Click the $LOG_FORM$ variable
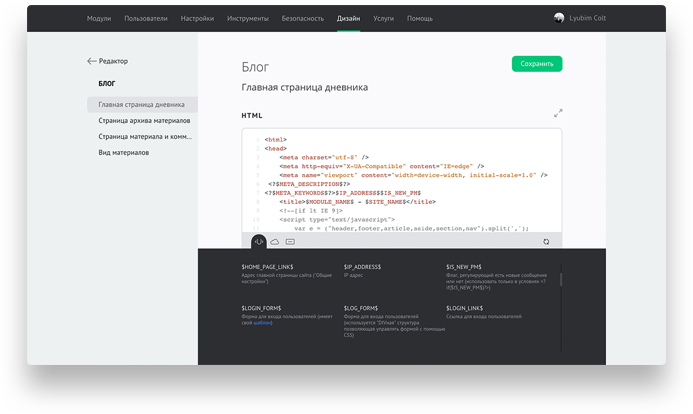 click(361, 308)
